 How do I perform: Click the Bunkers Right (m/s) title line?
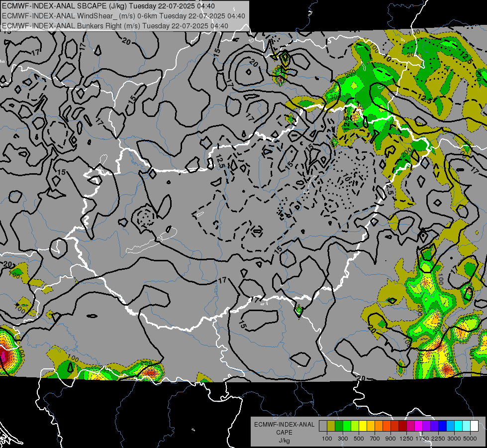pos(115,26)
